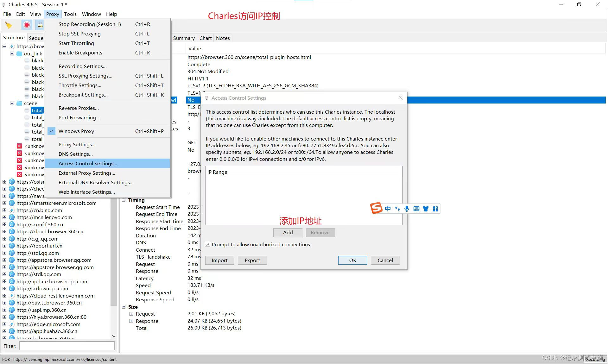608x364 pixels.
Task: Expand the Size Request row
Action: (131, 314)
